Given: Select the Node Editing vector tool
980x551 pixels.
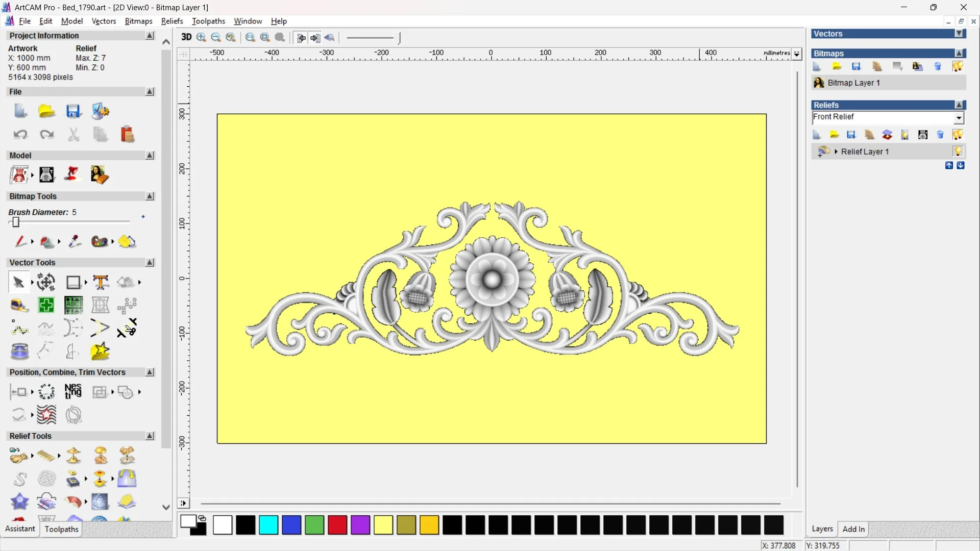Looking at the screenshot, I should point(20,329).
